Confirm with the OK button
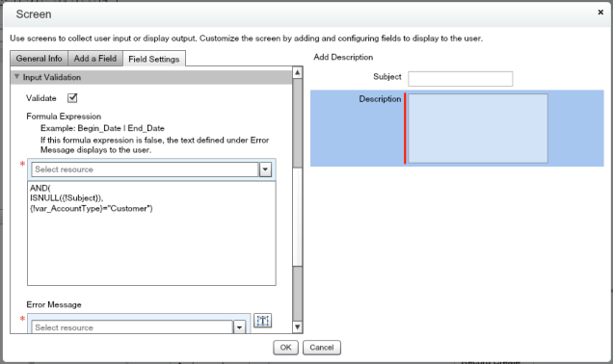This screenshot has height=364, width=613. coord(285,348)
